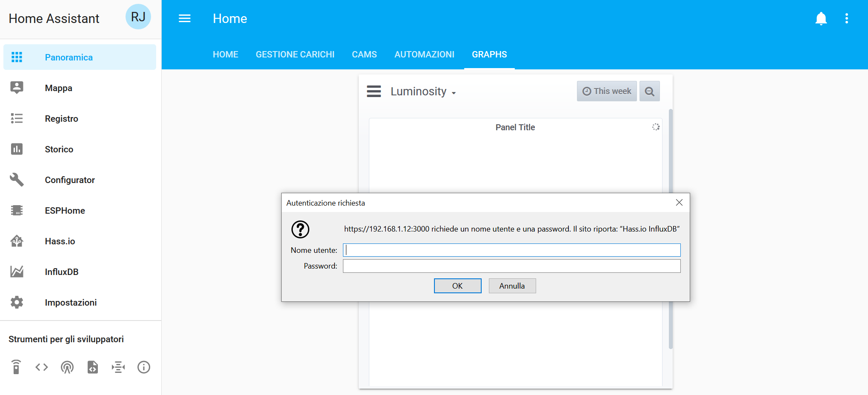868x395 pixels.
Task: Open the Hass.io sidebar entry
Action: coord(60,241)
